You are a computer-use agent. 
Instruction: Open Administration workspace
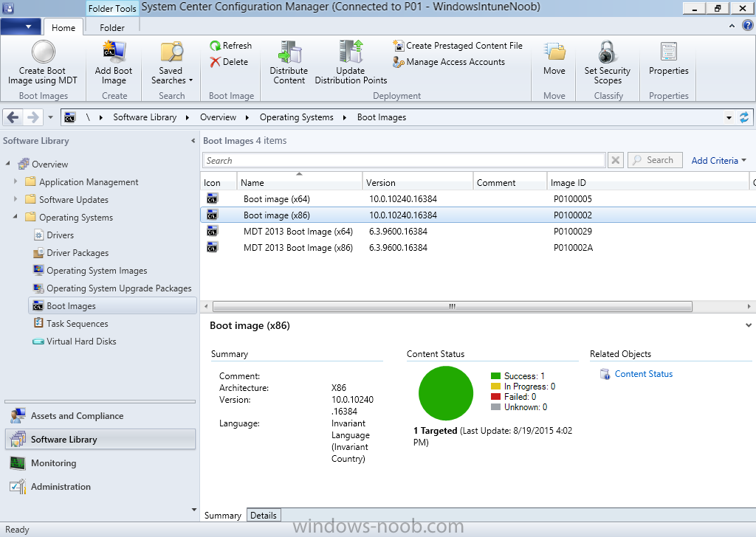point(100,486)
